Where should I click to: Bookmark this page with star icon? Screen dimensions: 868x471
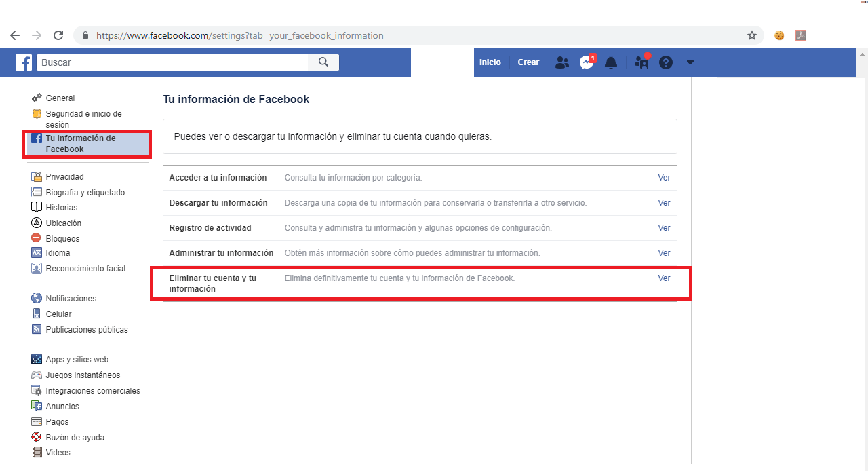coord(751,35)
